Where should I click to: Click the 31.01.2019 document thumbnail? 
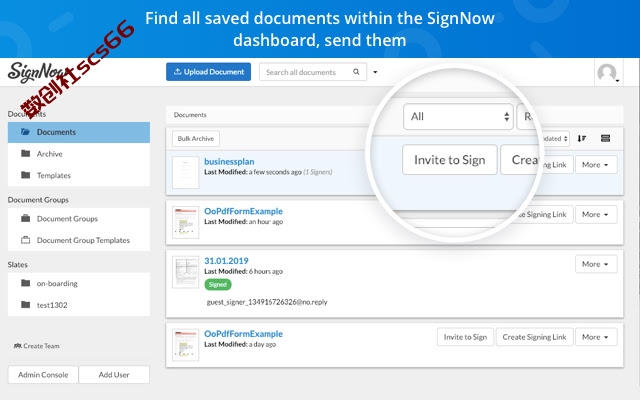click(185, 272)
